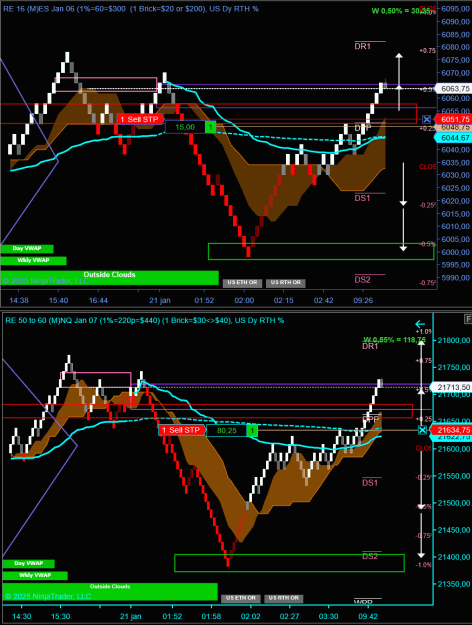472x625 pixels.
Task: Click US ETH OR button on ES chart
Action: click(242, 283)
